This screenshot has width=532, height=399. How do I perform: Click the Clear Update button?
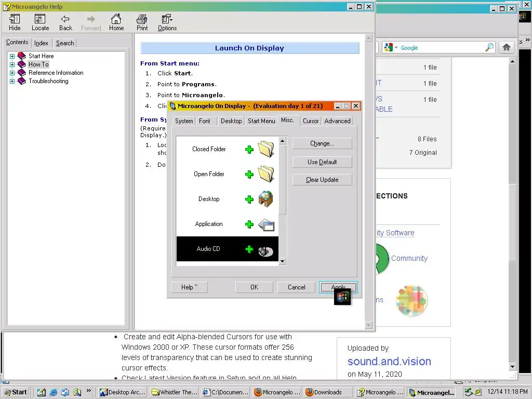tap(322, 180)
